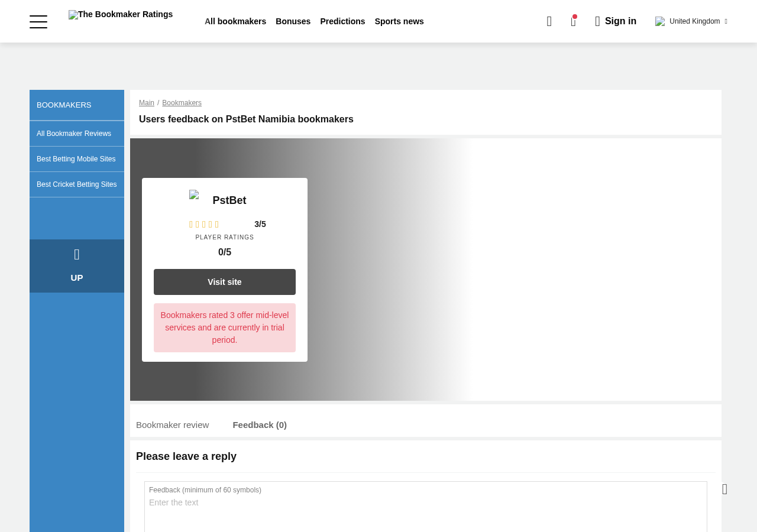Screen dimensions: 757x532
Task: Open Best Cricket Betting Sites link
Action: point(77,184)
